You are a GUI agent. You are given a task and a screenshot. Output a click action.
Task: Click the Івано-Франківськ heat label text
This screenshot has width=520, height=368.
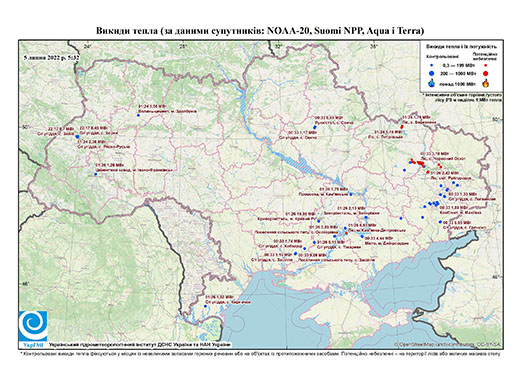pyautogui.click(x=134, y=167)
